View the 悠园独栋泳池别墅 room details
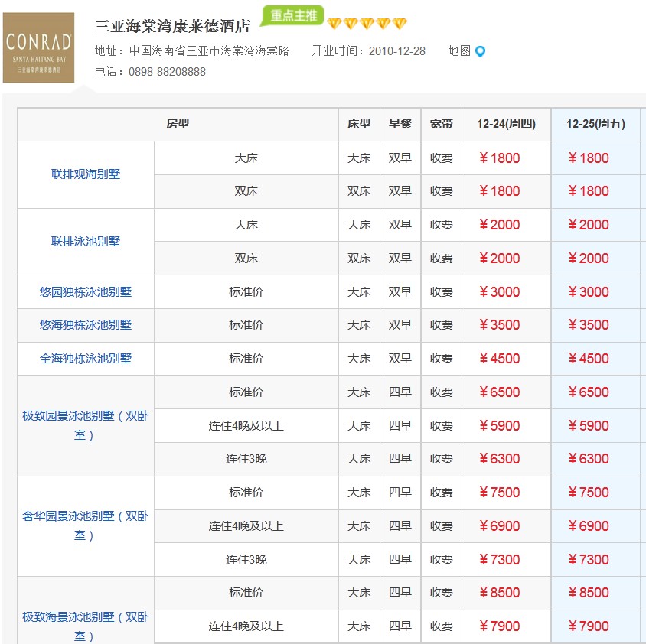The image size is (646, 644). (86, 292)
